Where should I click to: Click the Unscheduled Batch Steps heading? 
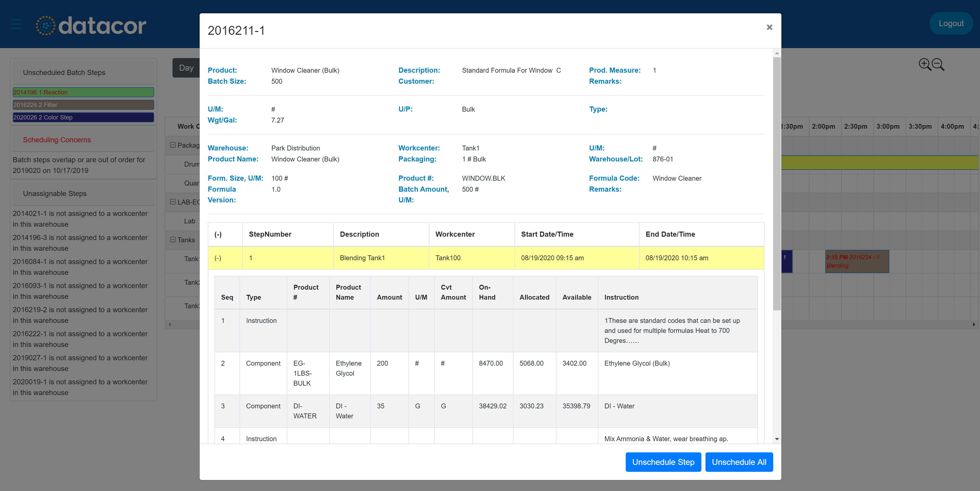(x=64, y=72)
